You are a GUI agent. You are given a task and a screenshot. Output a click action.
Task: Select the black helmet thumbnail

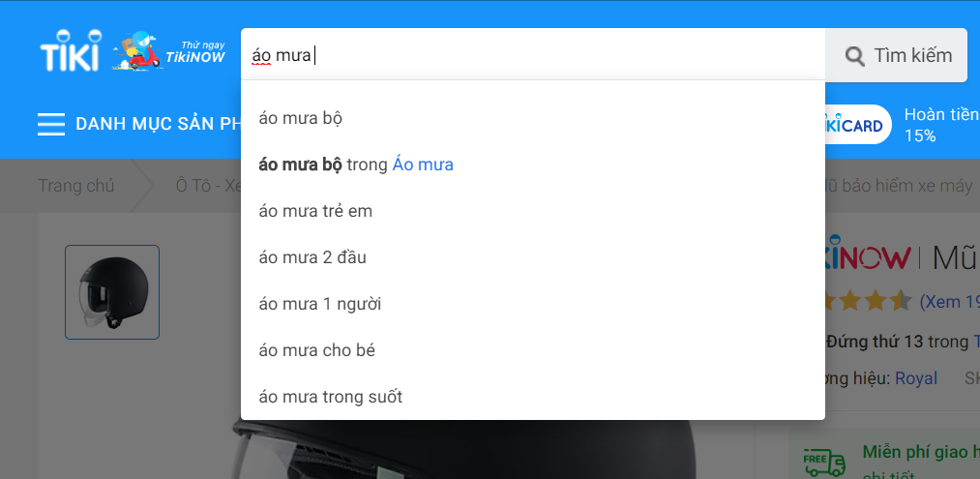pos(112,292)
